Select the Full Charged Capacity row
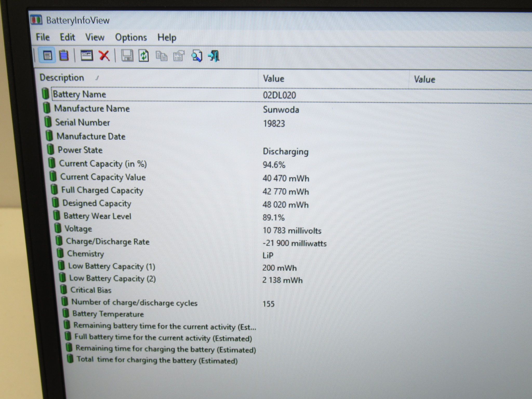Viewport: 532px width, 399px height. 286,191
